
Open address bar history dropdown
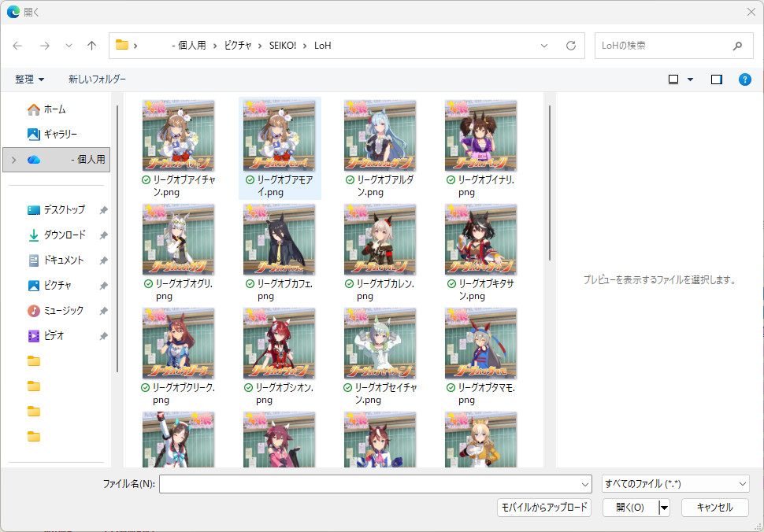click(544, 46)
